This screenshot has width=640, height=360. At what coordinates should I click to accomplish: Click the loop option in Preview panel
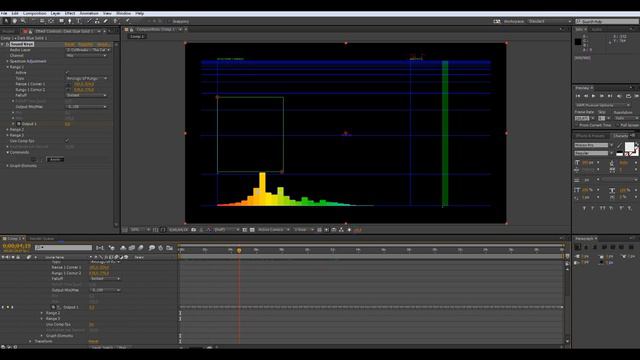pyautogui.click(x=628, y=96)
